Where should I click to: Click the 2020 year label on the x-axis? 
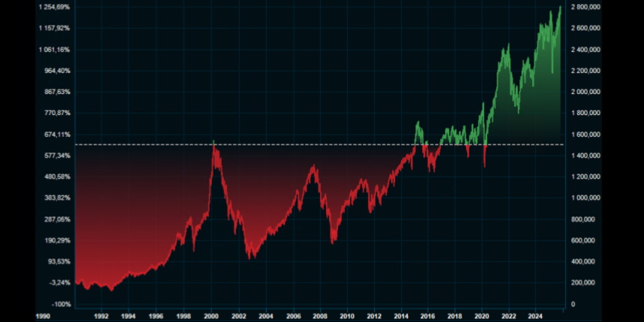click(x=482, y=317)
